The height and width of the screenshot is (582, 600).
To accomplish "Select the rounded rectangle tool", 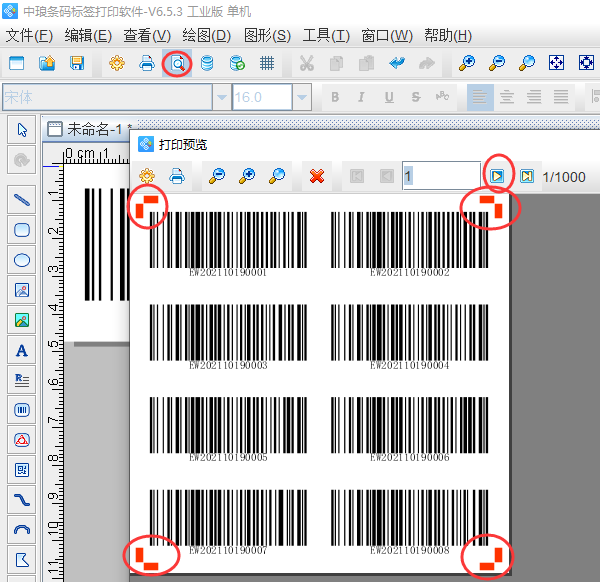I will click(x=22, y=230).
